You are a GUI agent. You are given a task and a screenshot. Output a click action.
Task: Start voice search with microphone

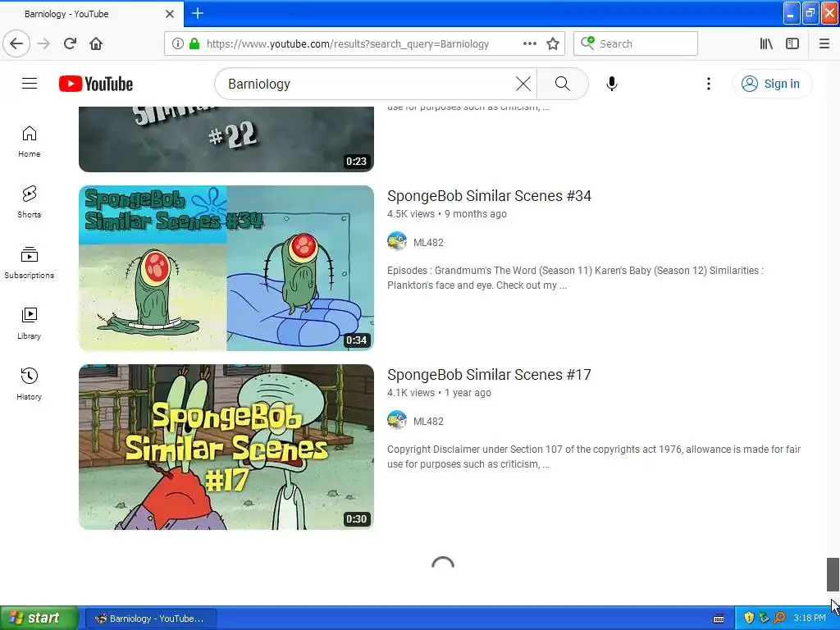612,84
